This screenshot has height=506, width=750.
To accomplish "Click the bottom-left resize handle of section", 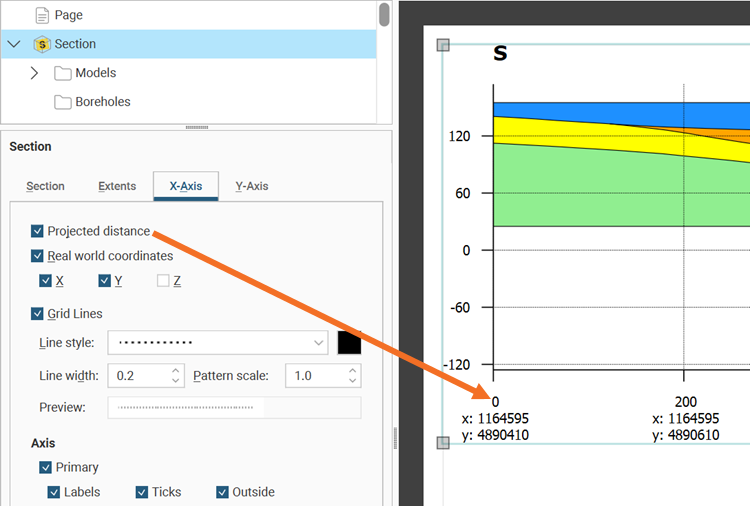I will [444, 443].
